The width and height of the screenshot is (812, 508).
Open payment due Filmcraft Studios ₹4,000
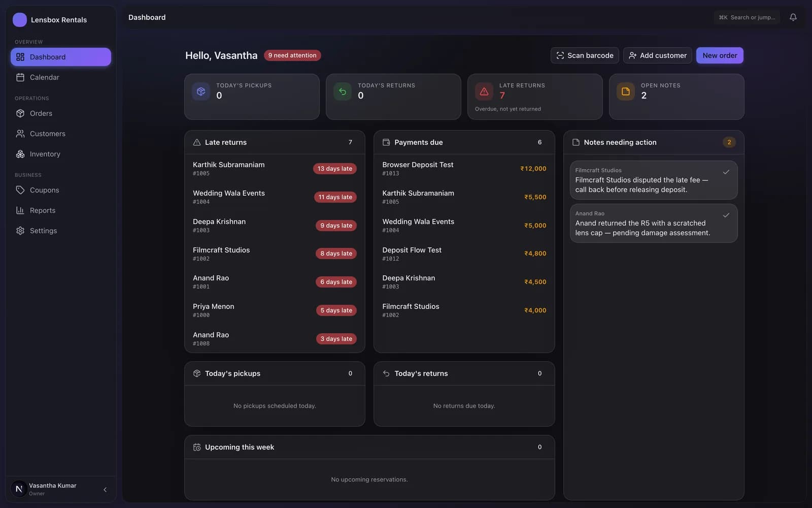coord(464,310)
